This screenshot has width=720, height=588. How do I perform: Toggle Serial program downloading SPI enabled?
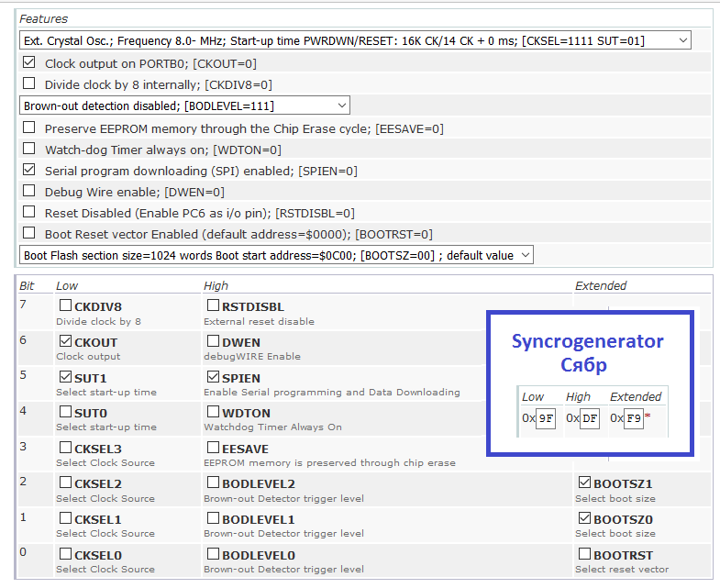pos(29,170)
